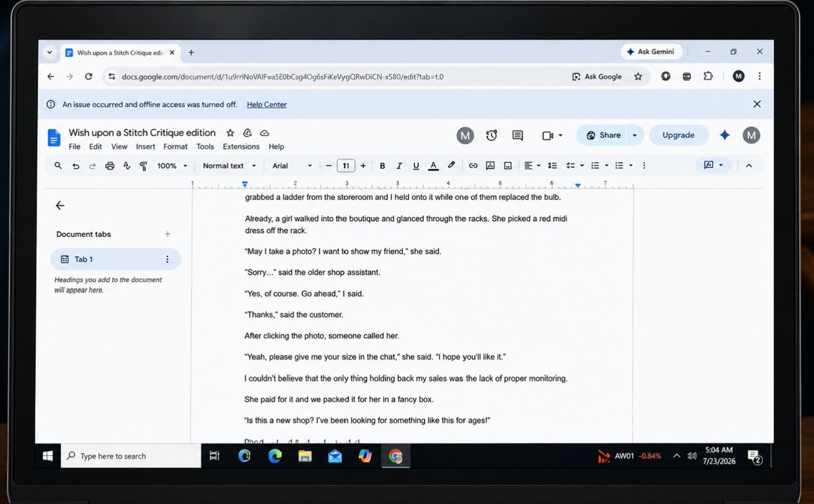
Task: Open the Normal text style dropdown
Action: [230, 166]
